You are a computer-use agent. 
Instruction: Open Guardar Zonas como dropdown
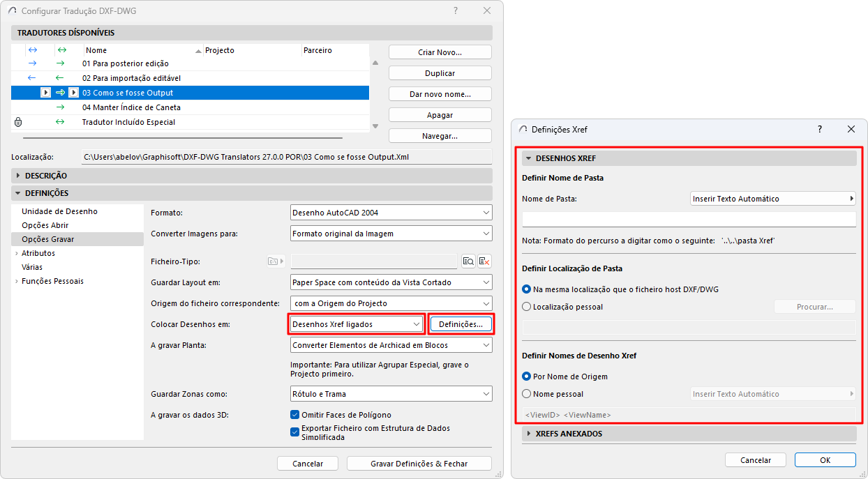click(x=391, y=394)
